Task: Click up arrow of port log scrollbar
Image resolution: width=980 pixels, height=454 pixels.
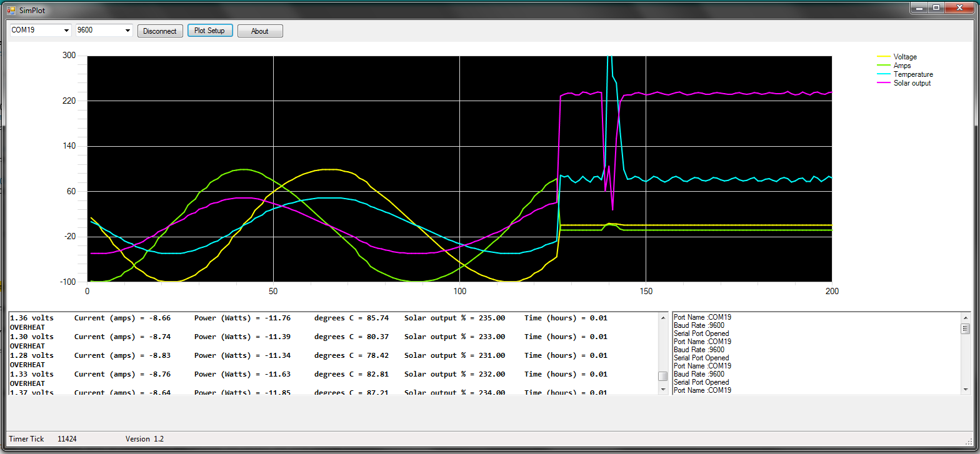Action: click(x=966, y=318)
